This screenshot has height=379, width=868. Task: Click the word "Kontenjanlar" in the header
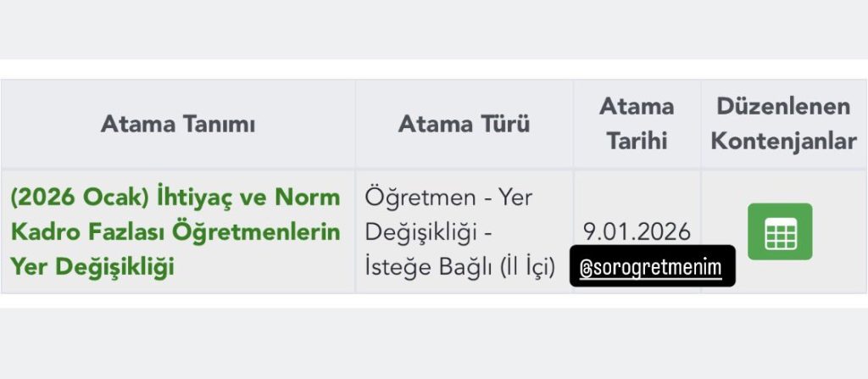click(783, 141)
